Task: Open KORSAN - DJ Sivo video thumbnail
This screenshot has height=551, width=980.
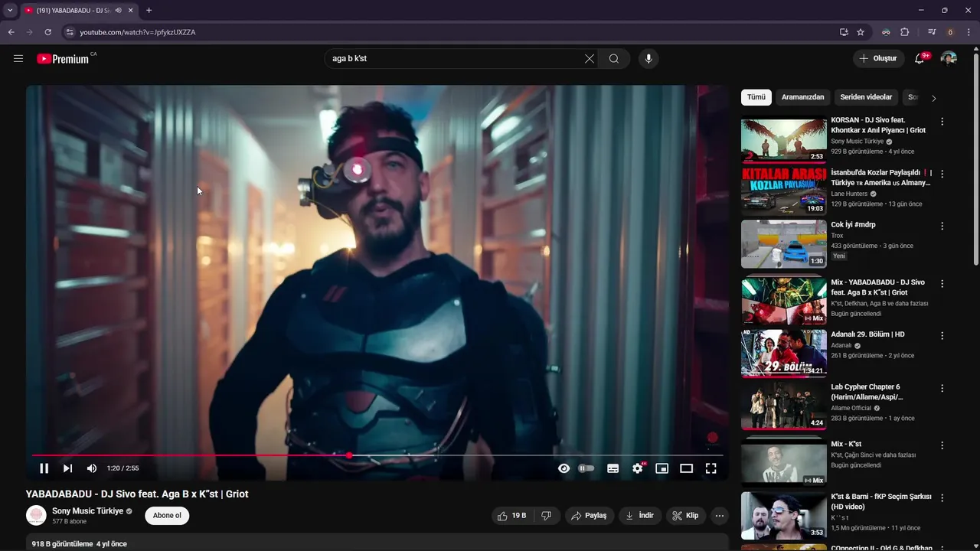Action: coord(784,139)
